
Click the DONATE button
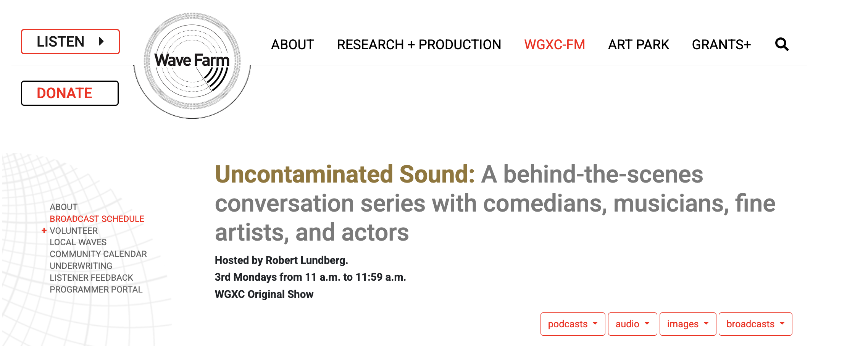[x=70, y=93]
